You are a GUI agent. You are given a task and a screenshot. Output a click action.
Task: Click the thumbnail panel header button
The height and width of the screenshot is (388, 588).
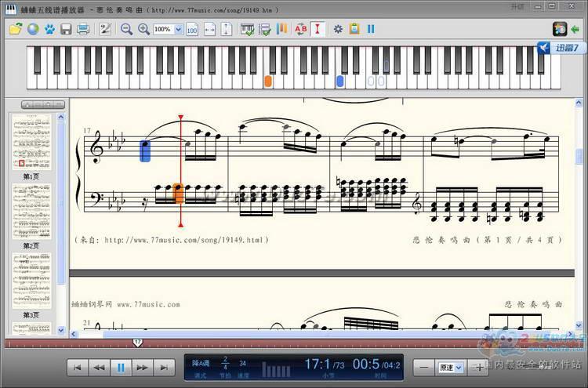(x=43, y=104)
